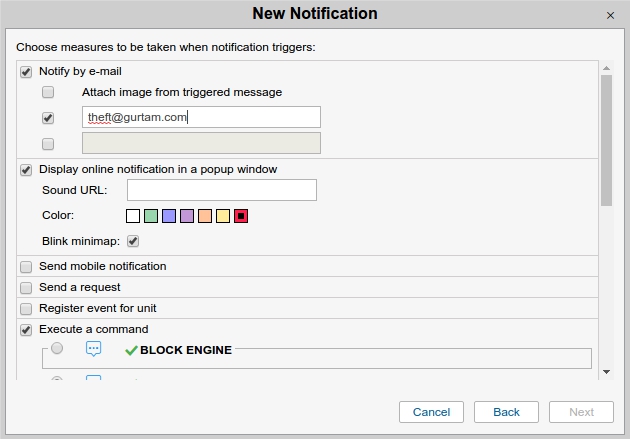Pick the red color swatch
This screenshot has height=439, width=630.
(x=241, y=216)
